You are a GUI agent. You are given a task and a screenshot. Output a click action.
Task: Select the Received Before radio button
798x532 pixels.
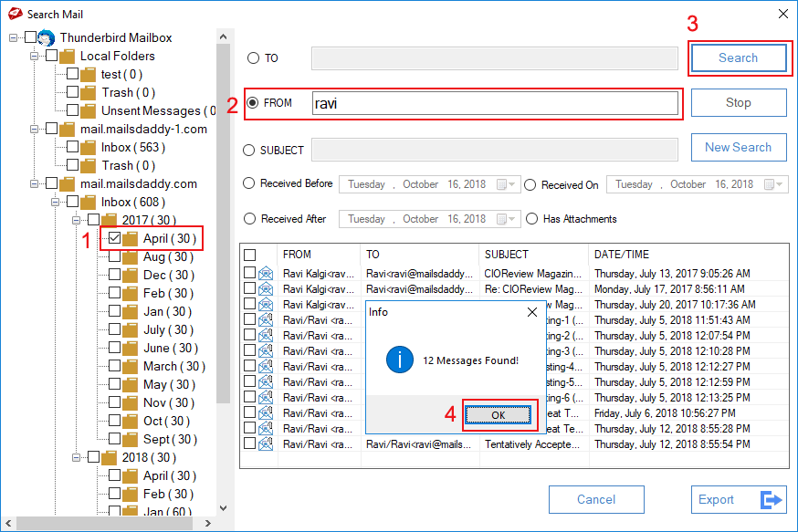[x=248, y=183]
